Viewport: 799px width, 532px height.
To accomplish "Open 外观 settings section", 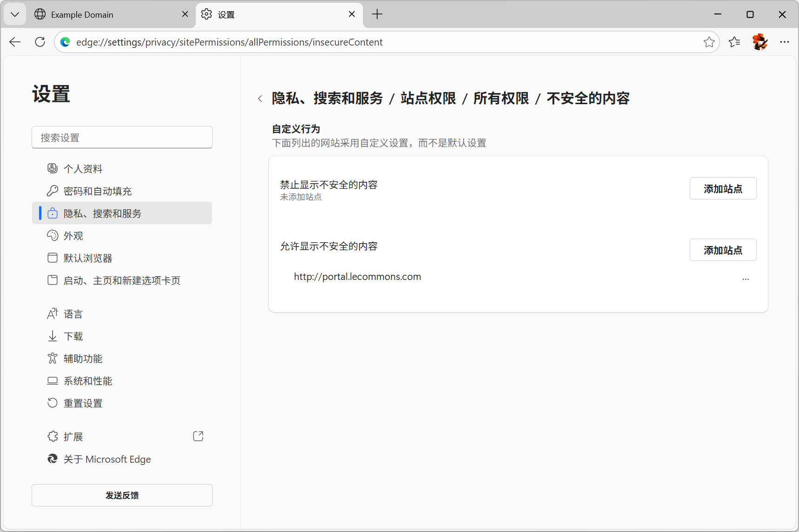I will (73, 236).
